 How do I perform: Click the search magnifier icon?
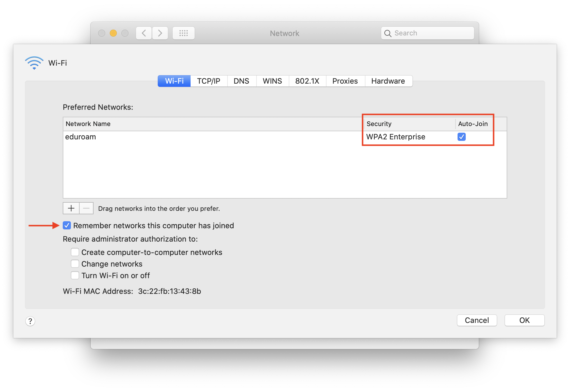point(388,33)
